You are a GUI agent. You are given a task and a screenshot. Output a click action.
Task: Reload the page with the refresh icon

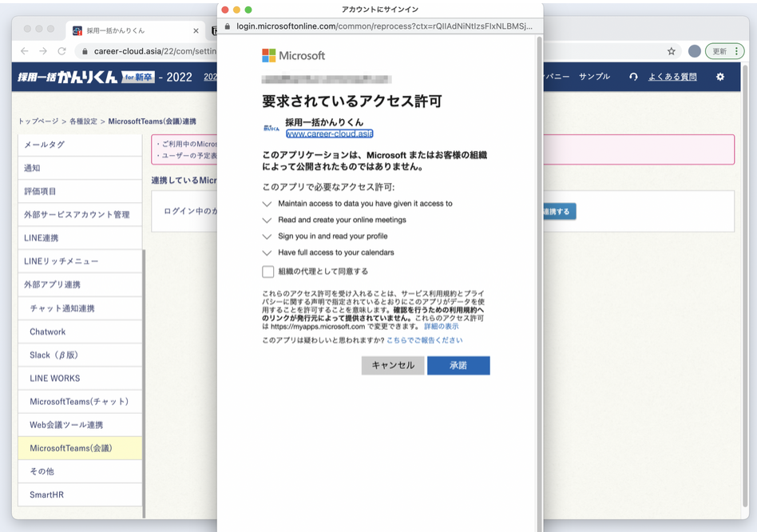point(61,51)
